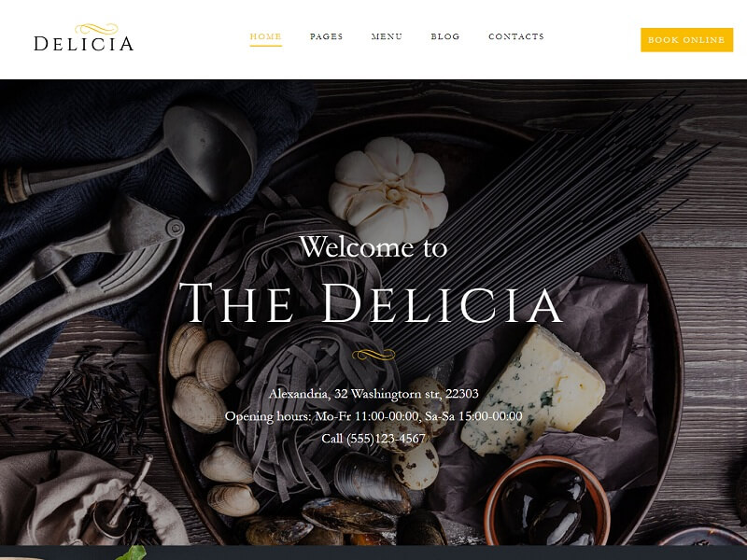Screen dimensions: 747x560
Task: Open the Pages menu item
Action: 326,36
